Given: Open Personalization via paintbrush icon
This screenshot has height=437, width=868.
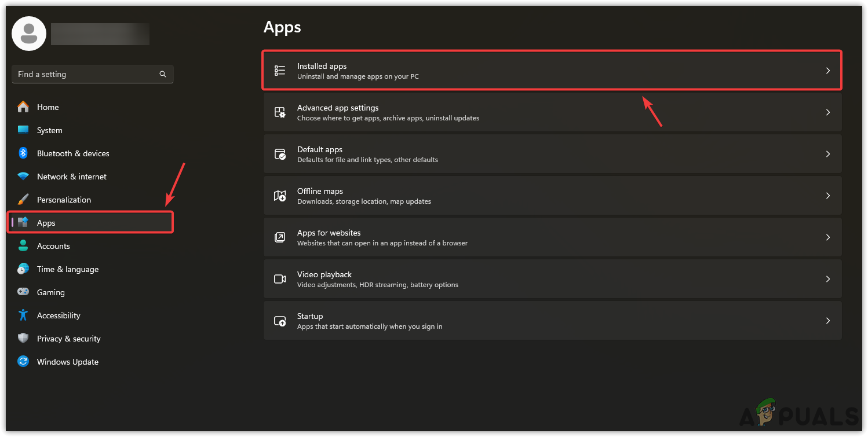Looking at the screenshot, I should click(23, 200).
